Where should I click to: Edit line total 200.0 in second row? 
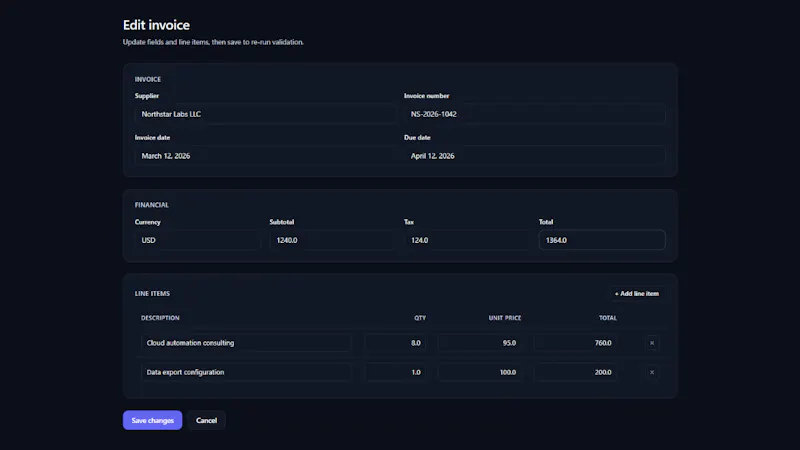tap(576, 372)
